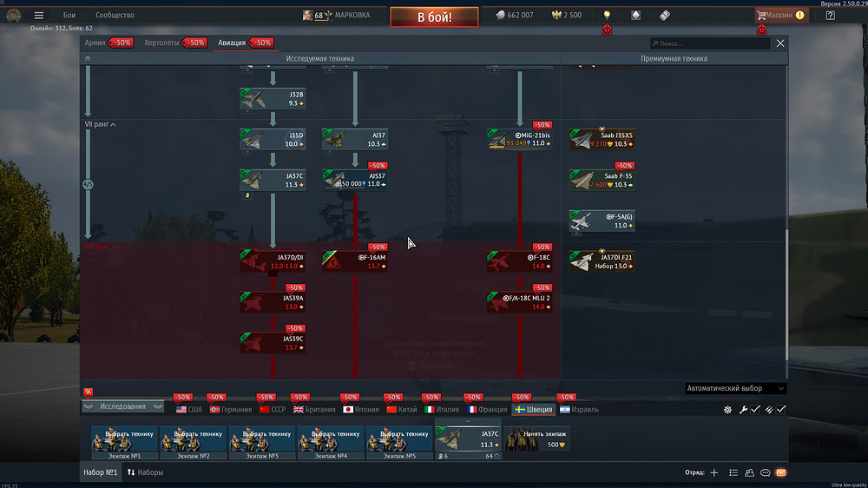
Task: Open the help question mark icon
Action: click(x=831, y=16)
